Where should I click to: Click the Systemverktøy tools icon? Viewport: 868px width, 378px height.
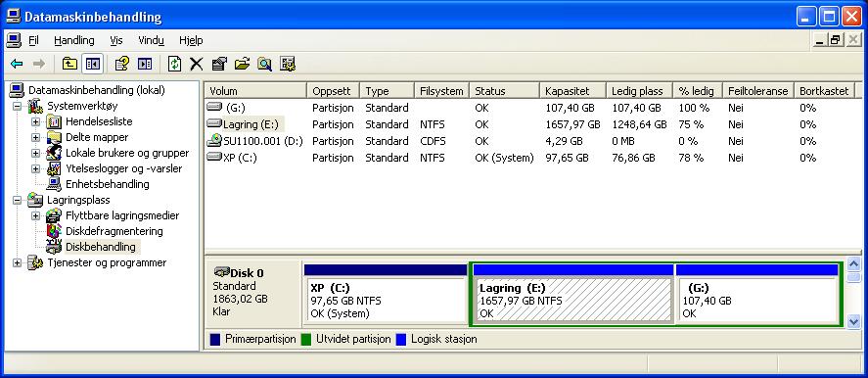[35, 106]
